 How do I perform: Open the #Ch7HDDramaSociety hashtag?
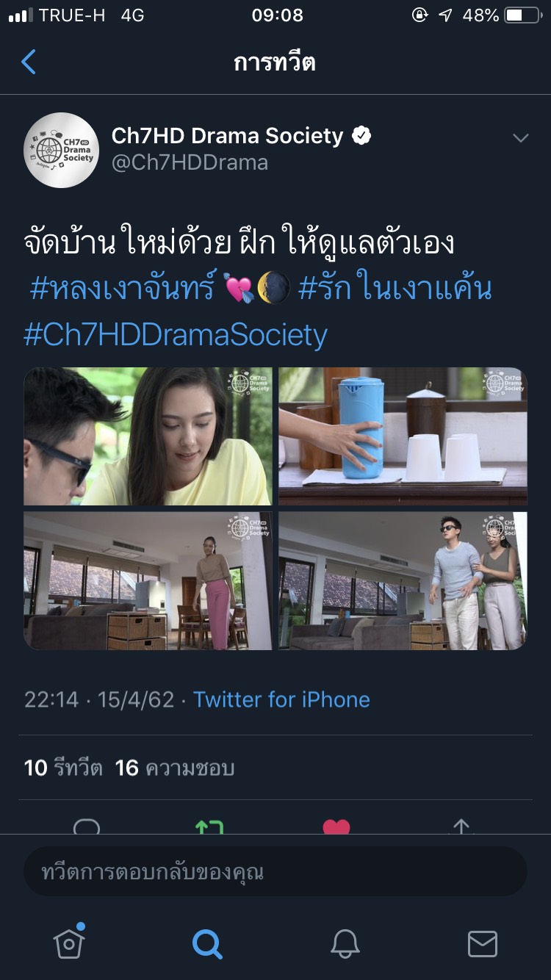tap(176, 335)
